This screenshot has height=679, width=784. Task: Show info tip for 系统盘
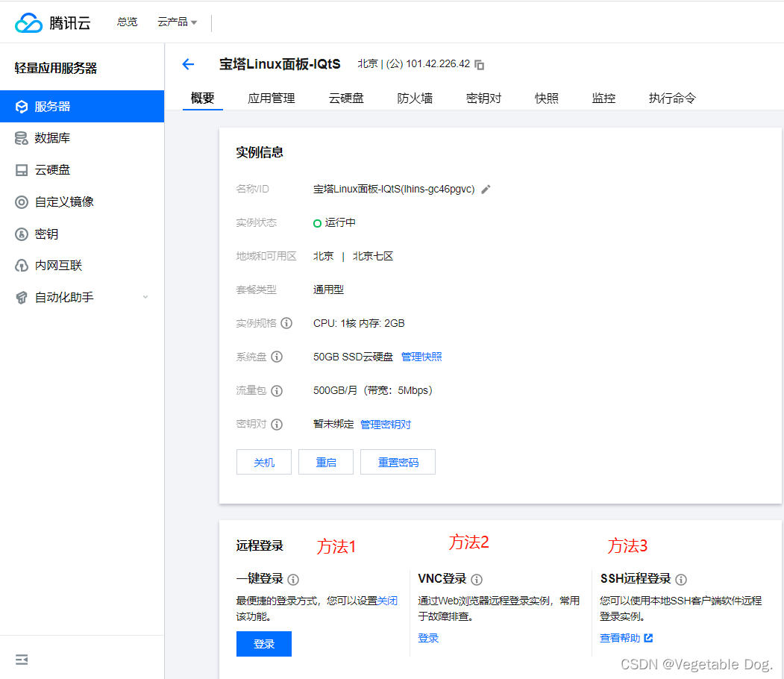pyautogui.click(x=277, y=357)
